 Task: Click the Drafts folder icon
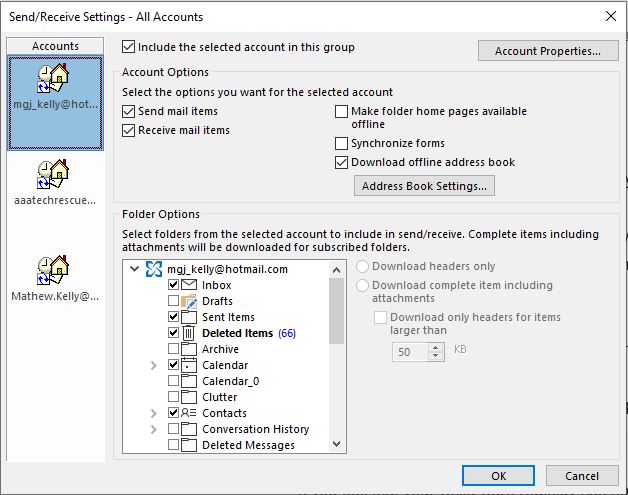[190, 301]
